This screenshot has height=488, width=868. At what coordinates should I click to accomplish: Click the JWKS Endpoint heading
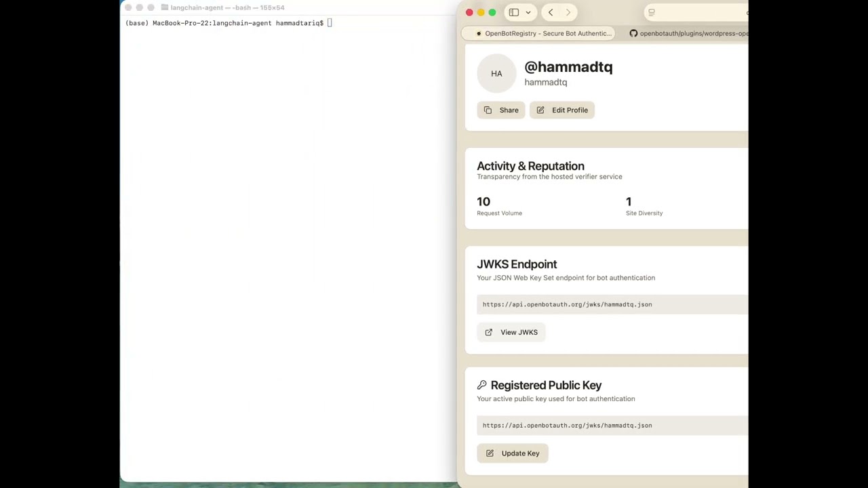[x=517, y=264]
